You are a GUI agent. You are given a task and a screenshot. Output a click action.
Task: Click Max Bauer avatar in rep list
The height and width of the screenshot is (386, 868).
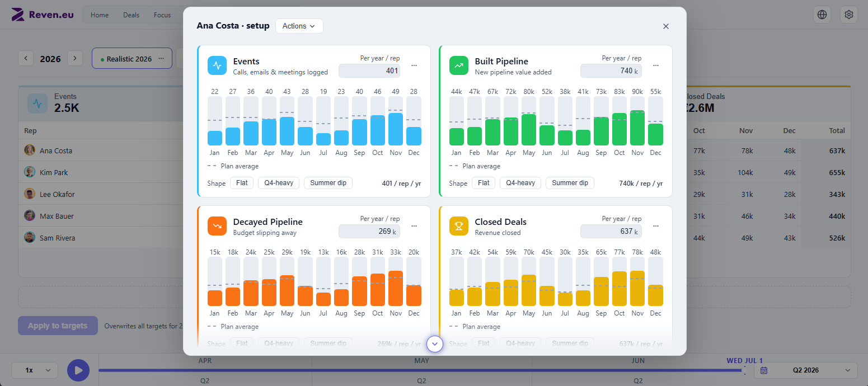pyautogui.click(x=30, y=216)
